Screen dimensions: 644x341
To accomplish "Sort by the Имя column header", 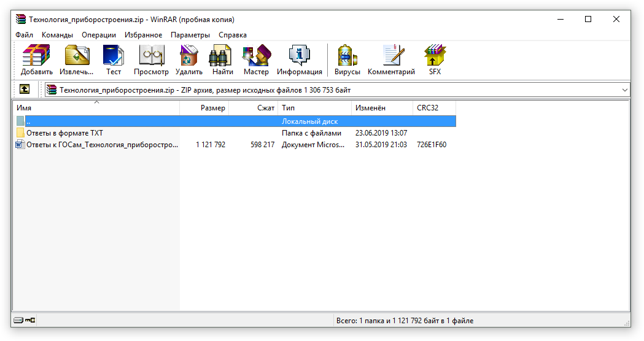I will 96,108.
